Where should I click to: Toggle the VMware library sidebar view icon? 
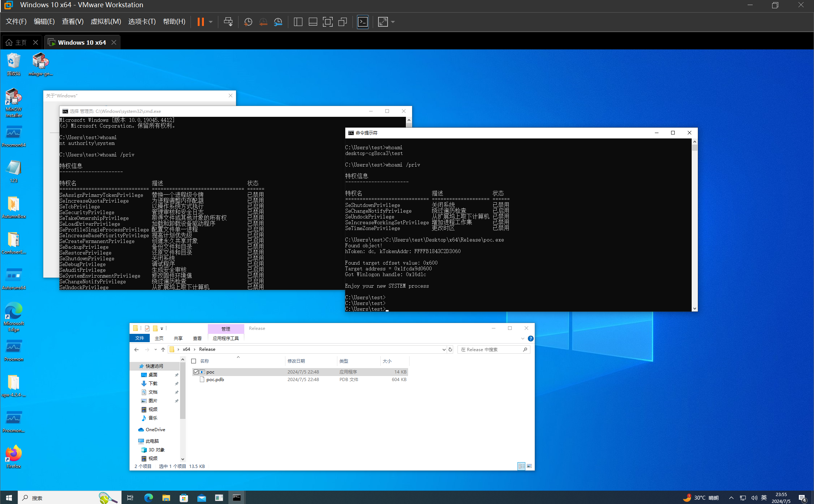point(298,22)
